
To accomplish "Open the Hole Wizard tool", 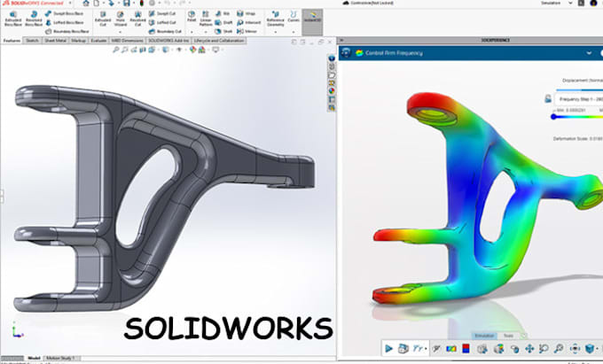I will click(121, 19).
